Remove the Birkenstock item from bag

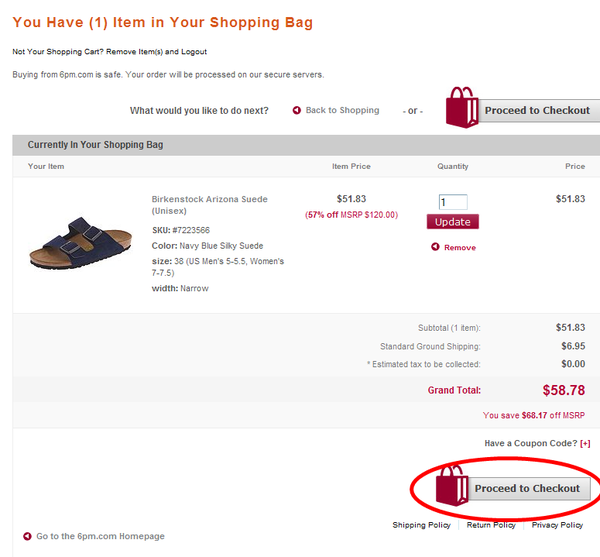pyautogui.click(x=460, y=248)
